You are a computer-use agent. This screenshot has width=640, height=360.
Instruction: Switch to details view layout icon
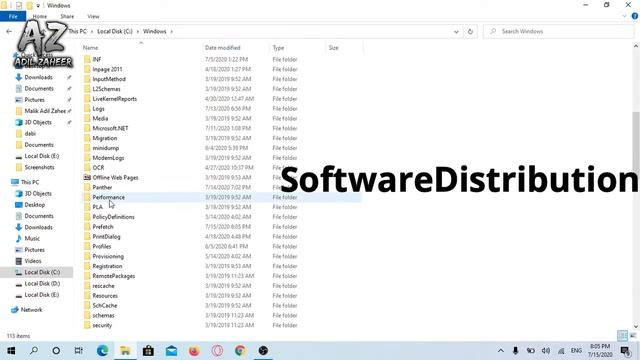tap(622, 336)
